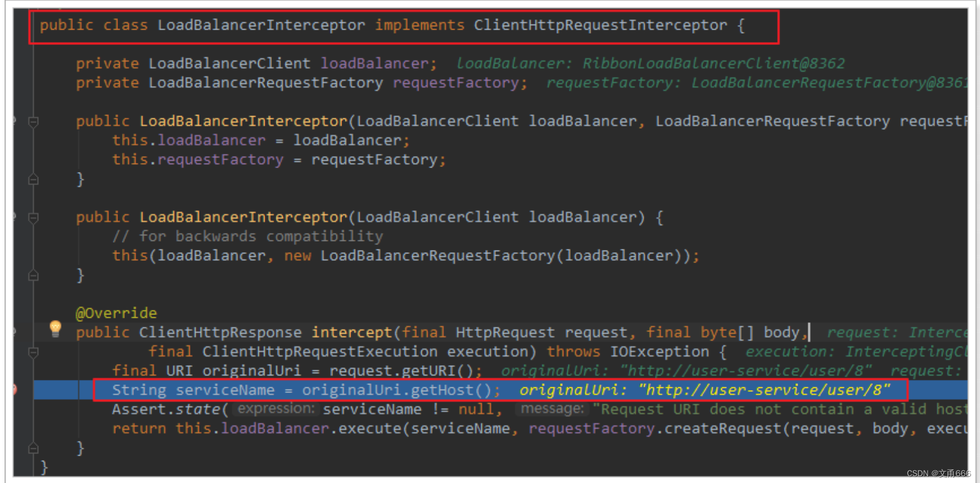This screenshot has height=483, width=980.
Task: Click serviceName variable on the highlighted String line
Action: 225,390
